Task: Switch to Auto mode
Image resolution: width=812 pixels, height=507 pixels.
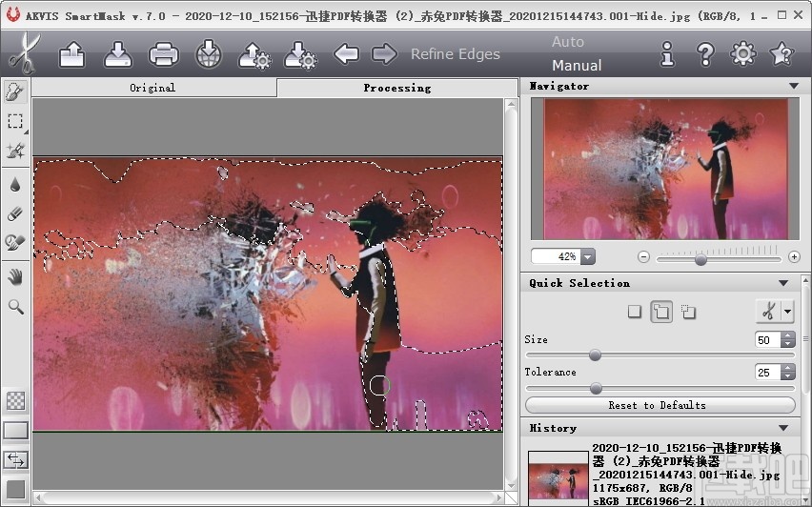Action: [568, 41]
